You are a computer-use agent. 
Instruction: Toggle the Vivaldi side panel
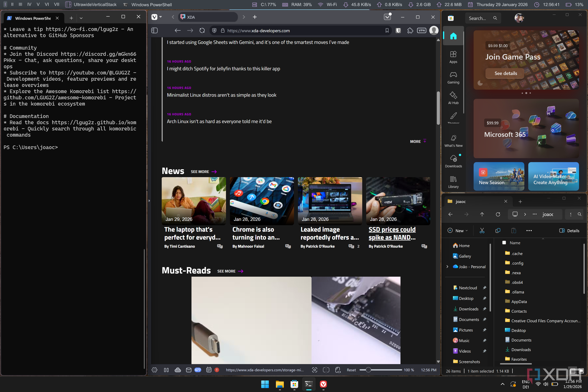pyautogui.click(x=154, y=31)
